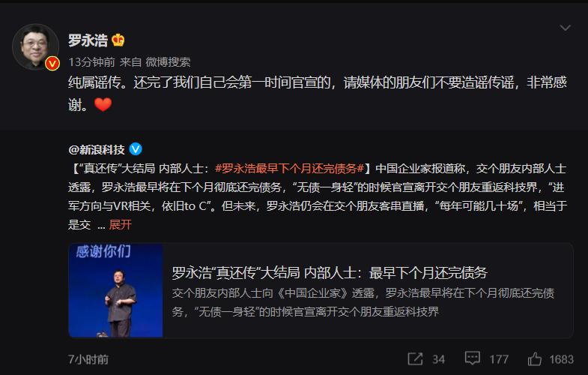Open hashtag #罗永浩最早下个月还完债务#
This screenshot has height=375, width=588.
pyautogui.click(x=289, y=168)
